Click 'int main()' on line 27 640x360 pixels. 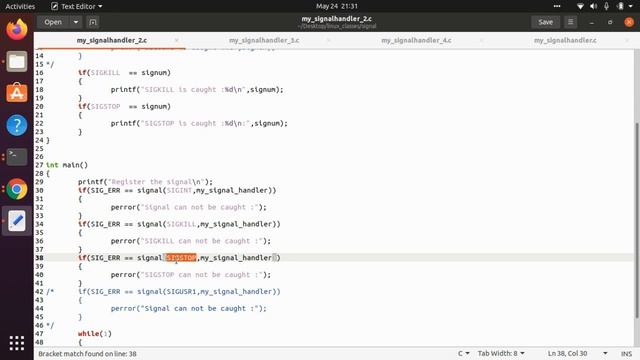(67, 165)
